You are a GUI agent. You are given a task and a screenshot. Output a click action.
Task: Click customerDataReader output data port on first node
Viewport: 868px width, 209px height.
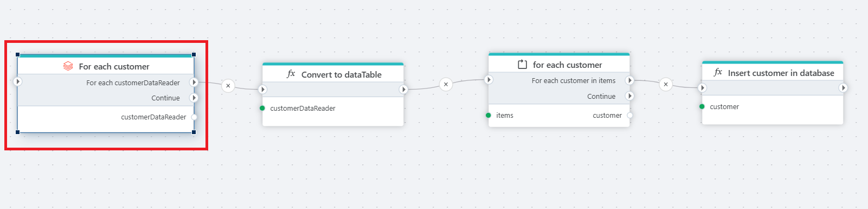(x=194, y=117)
